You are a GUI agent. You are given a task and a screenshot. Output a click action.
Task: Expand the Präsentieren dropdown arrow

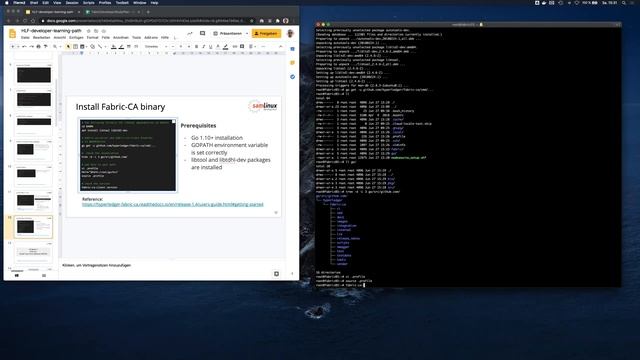(247, 33)
